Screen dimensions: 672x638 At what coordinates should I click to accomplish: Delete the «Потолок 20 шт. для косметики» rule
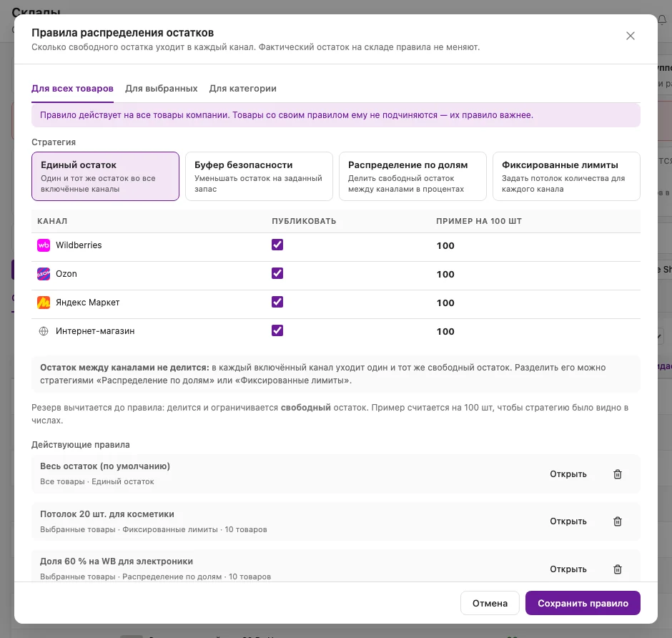(x=618, y=521)
